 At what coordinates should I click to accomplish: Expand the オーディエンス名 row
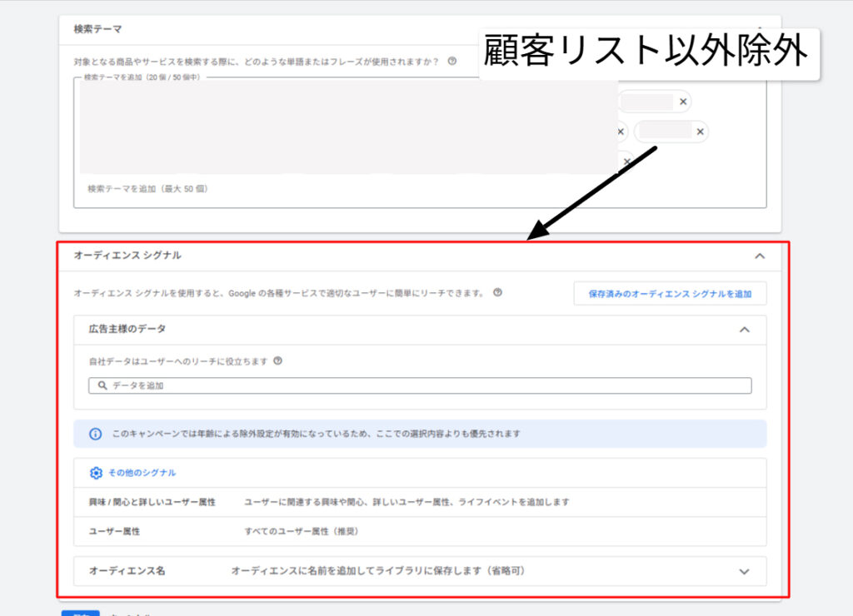(744, 572)
